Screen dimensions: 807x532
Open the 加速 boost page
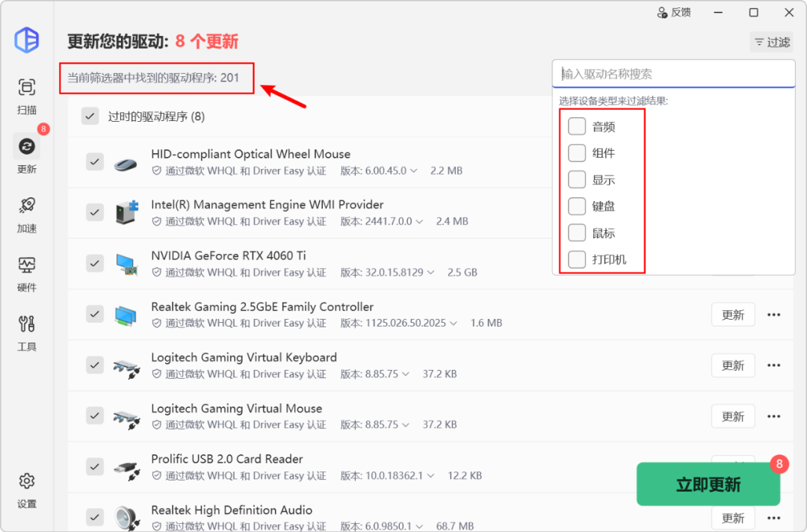pos(27,215)
